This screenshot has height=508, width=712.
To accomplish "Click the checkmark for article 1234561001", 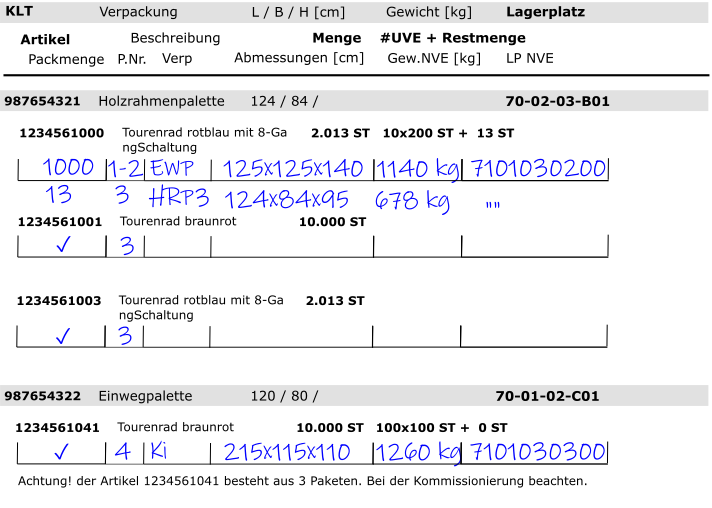I will pyautogui.click(x=62, y=246).
